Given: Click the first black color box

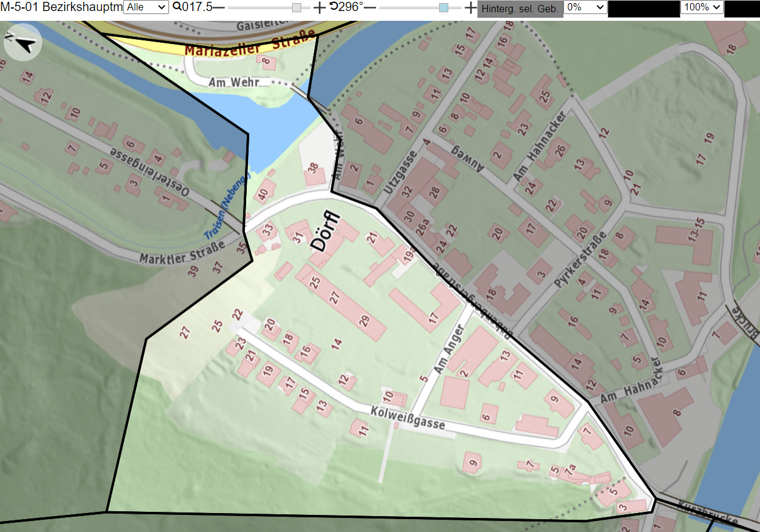Looking at the screenshot, I should coord(644,8).
